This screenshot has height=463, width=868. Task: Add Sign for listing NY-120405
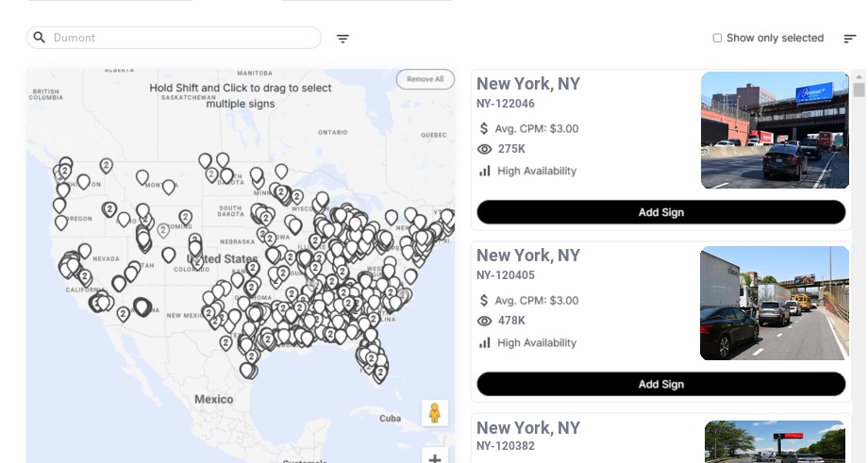[660, 384]
